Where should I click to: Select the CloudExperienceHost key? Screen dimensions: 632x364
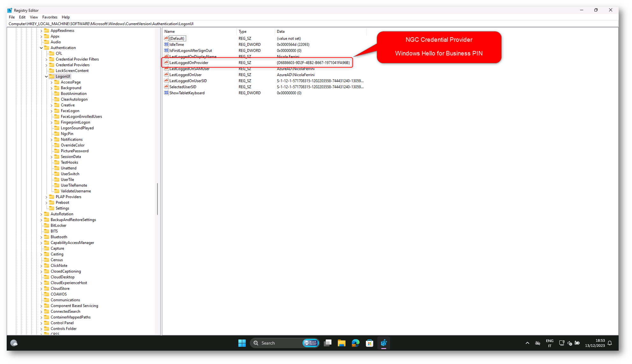pyautogui.click(x=68, y=283)
